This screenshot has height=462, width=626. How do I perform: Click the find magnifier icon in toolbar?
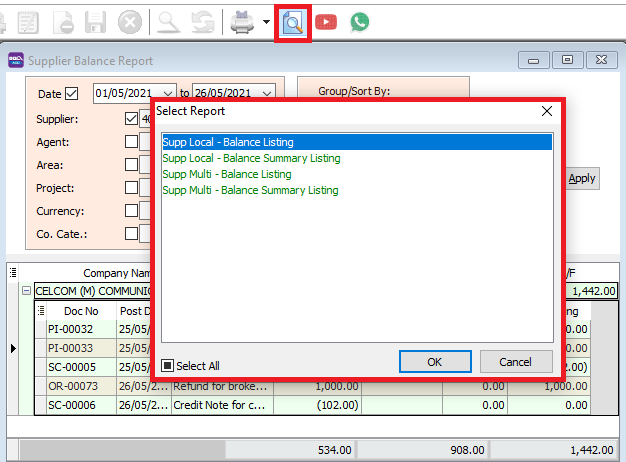click(170, 21)
